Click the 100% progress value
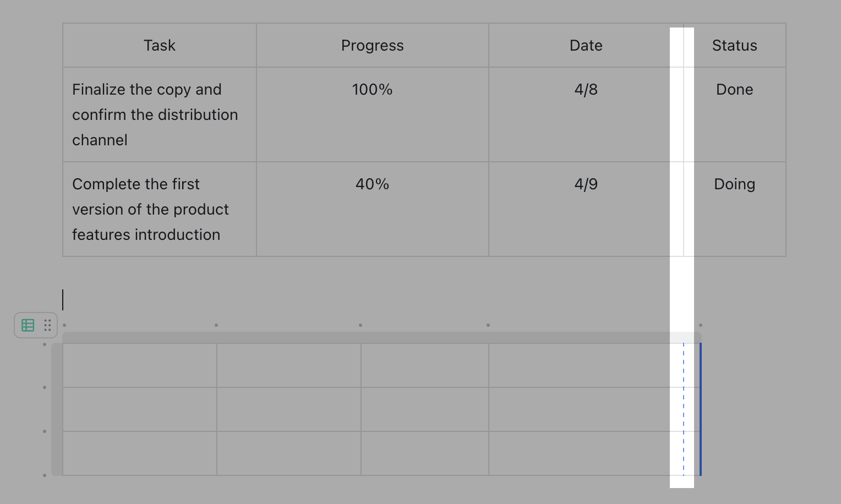Screen dimensions: 841x504 (x=372, y=89)
